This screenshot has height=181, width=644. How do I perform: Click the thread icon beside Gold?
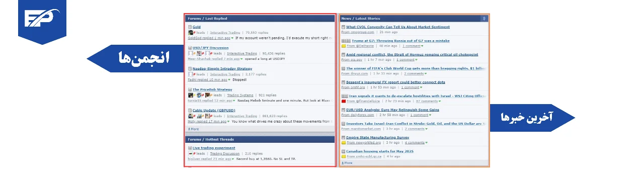[190, 27]
